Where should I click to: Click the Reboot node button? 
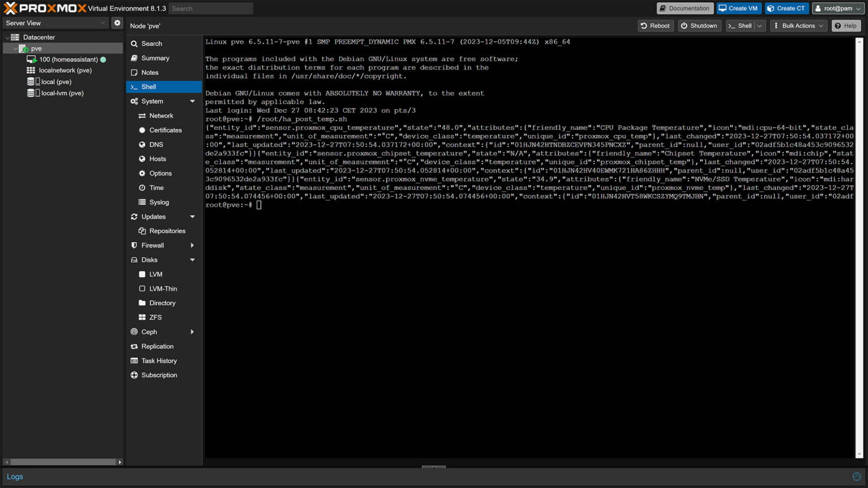tap(656, 25)
